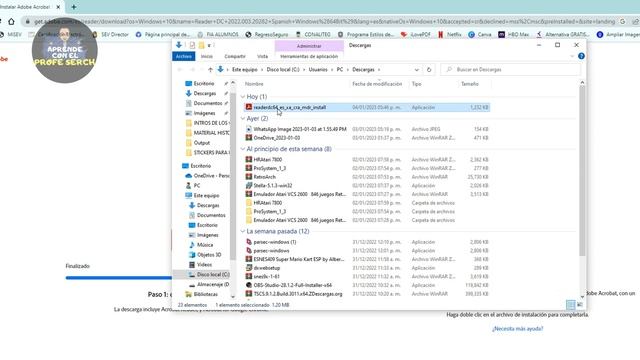Image resolution: width=640 pixels, height=360 pixels.
Task: Click the OBS-Studio installer icon
Action: click(x=249, y=285)
